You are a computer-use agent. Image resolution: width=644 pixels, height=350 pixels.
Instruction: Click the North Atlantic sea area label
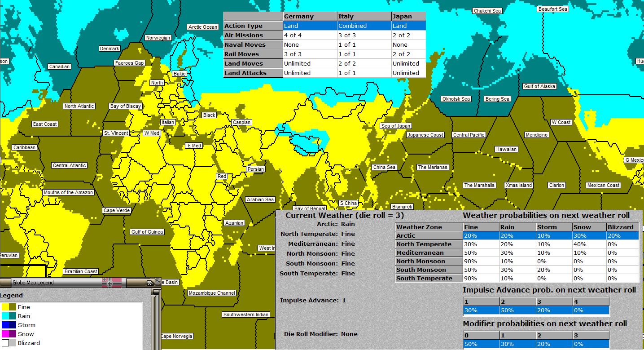(x=79, y=106)
